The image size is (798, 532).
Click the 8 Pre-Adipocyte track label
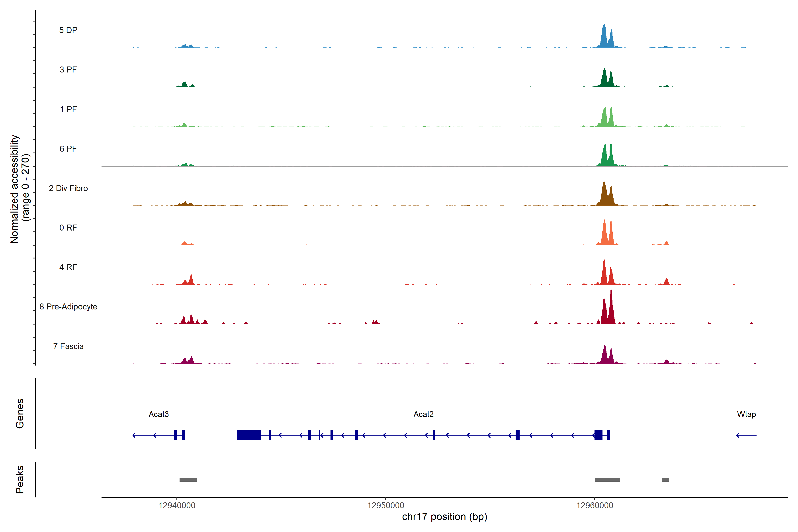(68, 307)
